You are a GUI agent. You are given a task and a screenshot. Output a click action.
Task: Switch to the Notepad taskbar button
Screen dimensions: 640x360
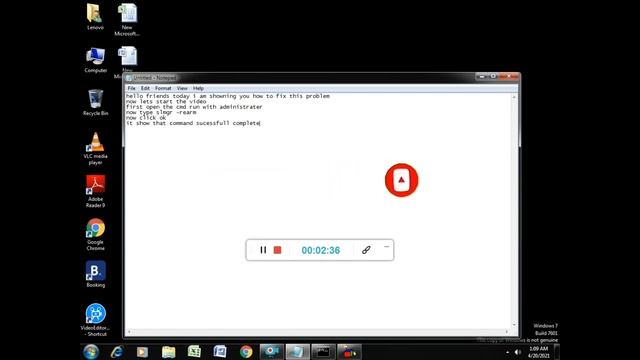[297, 351]
